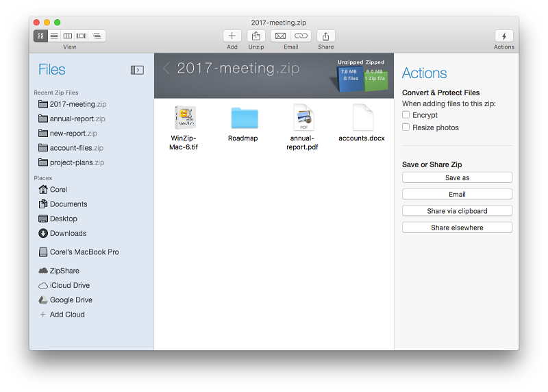
Task: Open 2017-meeting.zip in recent files
Action: (x=73, y=104)
